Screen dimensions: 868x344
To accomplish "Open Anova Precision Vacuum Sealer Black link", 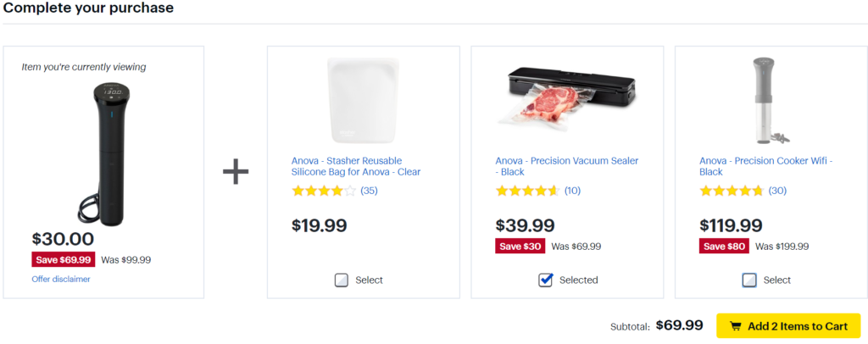I will 566,166.
